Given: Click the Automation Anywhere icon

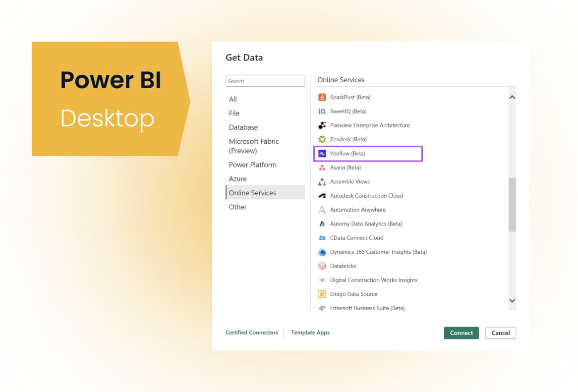Looking at the screenshot, I should tap(322, 210).
